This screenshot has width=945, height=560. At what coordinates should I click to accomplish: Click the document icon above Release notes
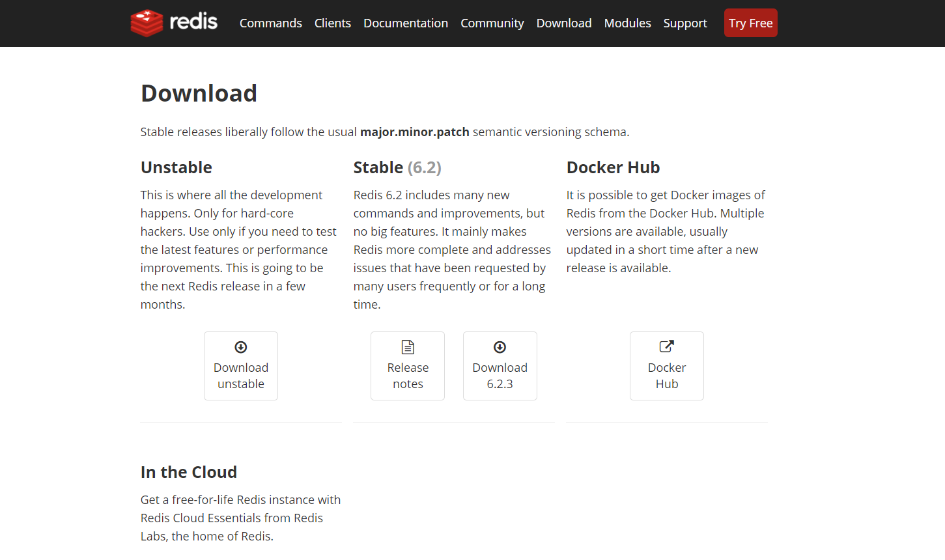[408, 347]
